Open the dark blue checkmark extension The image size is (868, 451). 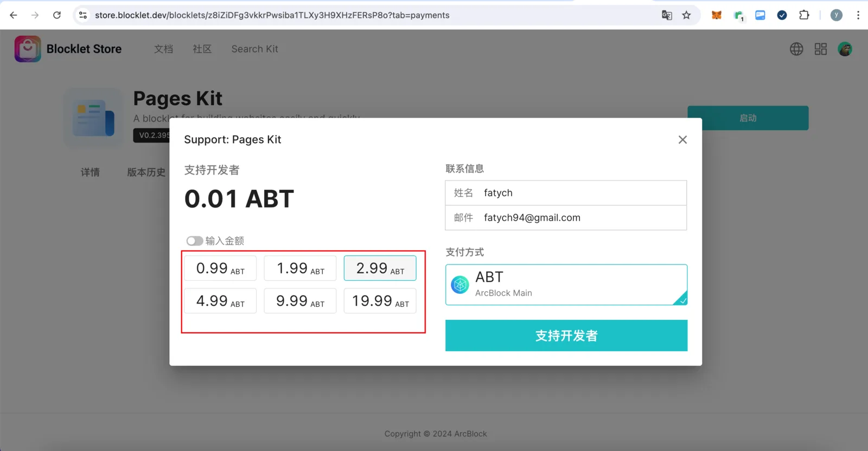[x=782, y=15]
